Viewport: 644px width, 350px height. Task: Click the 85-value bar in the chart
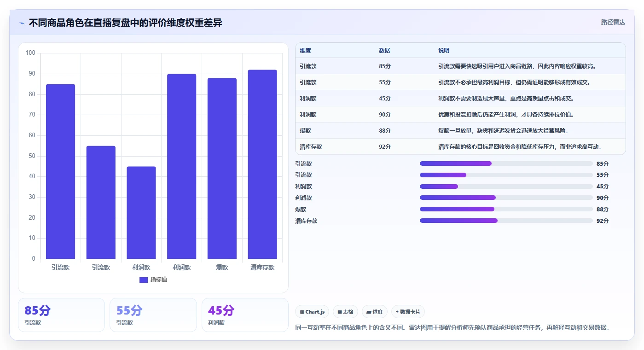tap(60, 171)
